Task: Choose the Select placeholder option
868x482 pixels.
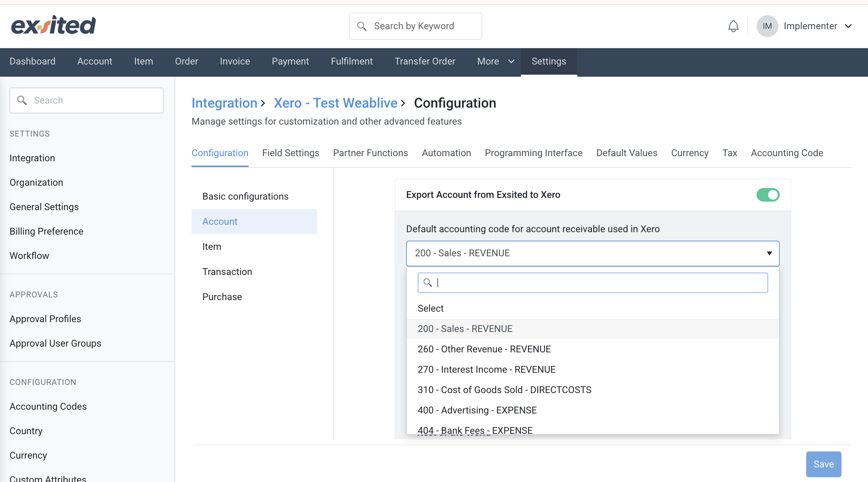Action: coord(593,309)
